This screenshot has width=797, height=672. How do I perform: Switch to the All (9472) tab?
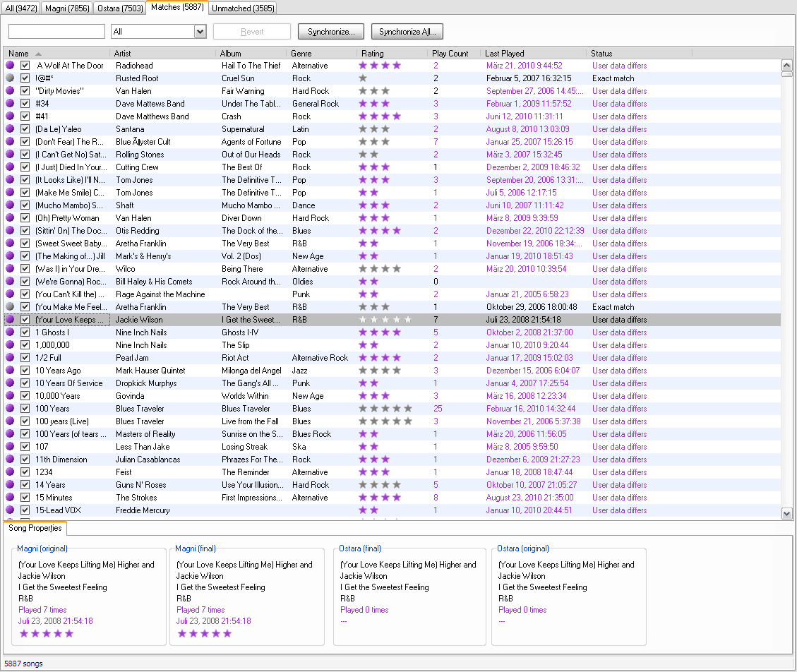click(x=21, y=8)
